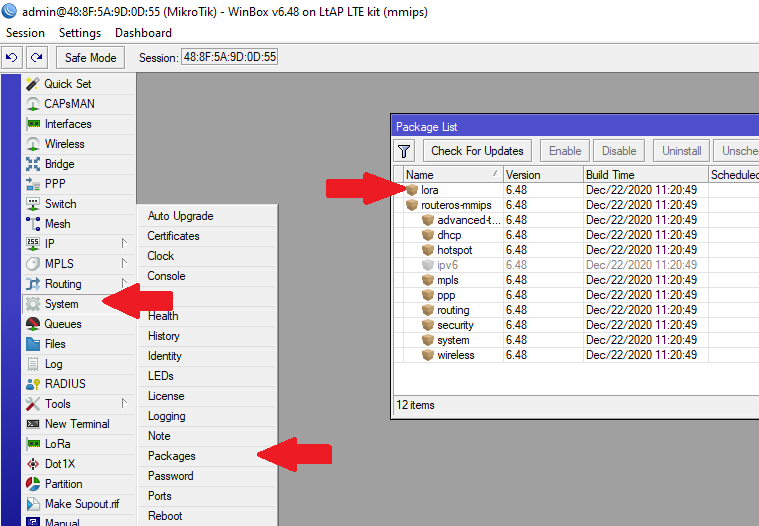Open Log icon in sidebar
This screenshot has height=526, width=759.
click(32, 364)
